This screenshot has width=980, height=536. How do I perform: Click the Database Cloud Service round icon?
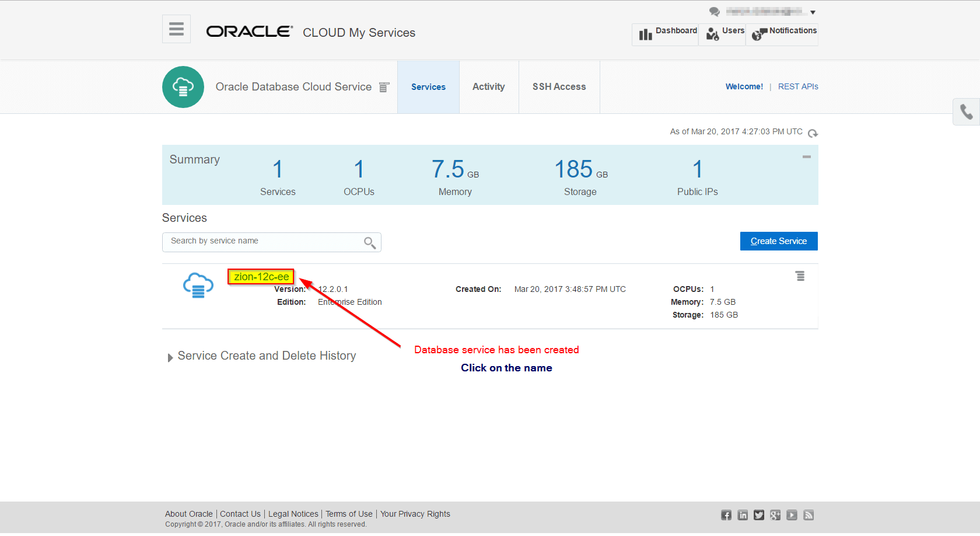pyautogui.click(x=183, y=87)
